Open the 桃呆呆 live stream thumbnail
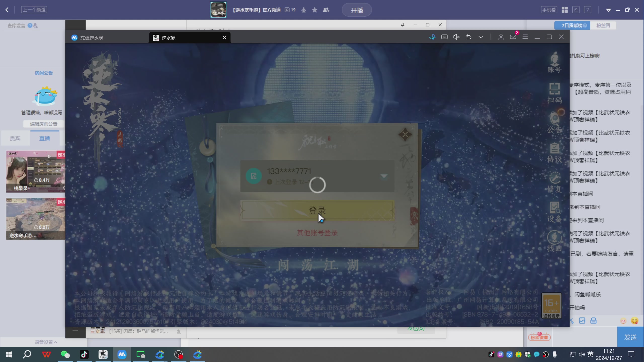The width and height of the screenshot is (644, 362). [36, 171]
